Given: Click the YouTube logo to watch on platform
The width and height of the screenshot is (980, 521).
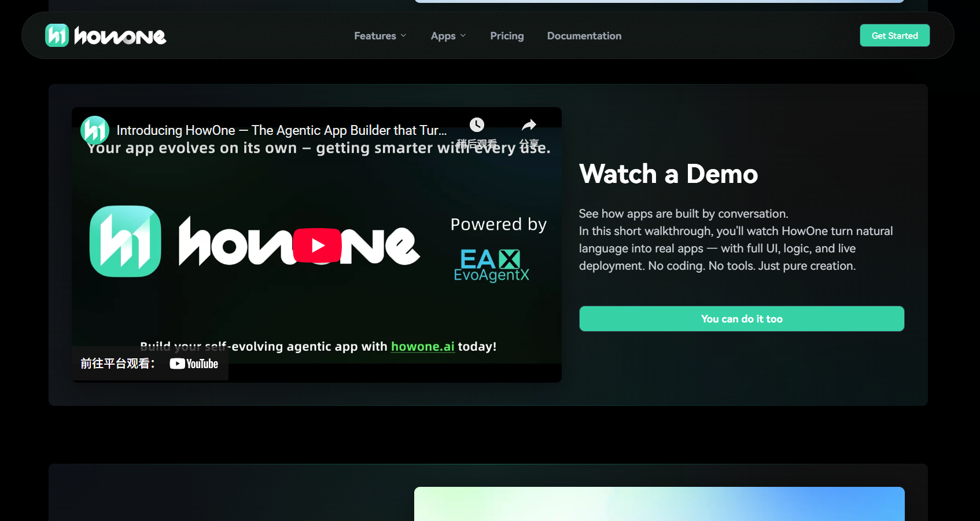Looking at the screenshot, I should [x=194, y=364].
